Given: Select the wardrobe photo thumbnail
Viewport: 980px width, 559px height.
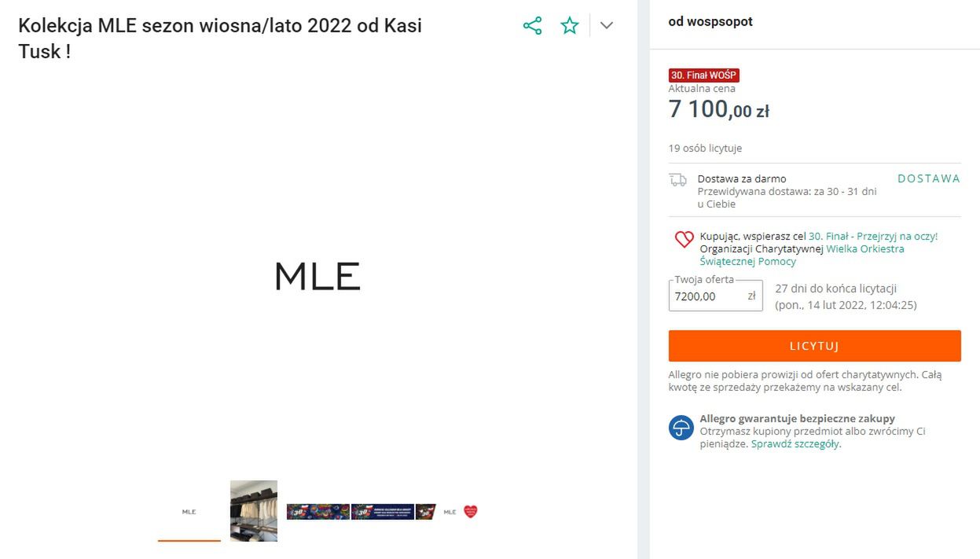Looking at the screenshot, I should pos(253,511).
